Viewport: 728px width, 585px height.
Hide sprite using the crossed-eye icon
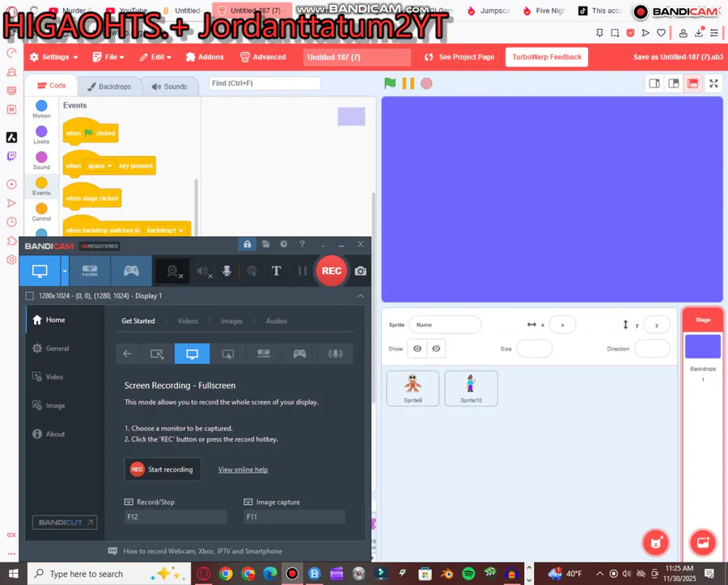tap(436, 349)
